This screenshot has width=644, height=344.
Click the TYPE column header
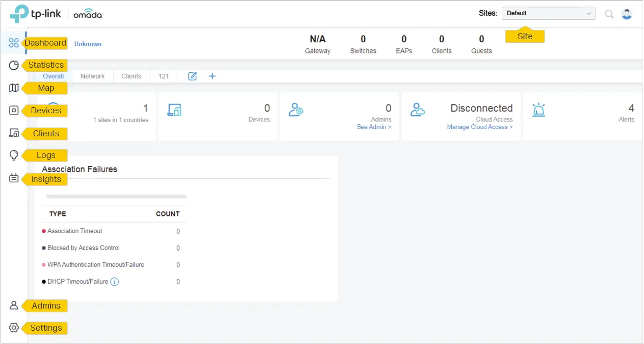(x=58, y=214)
